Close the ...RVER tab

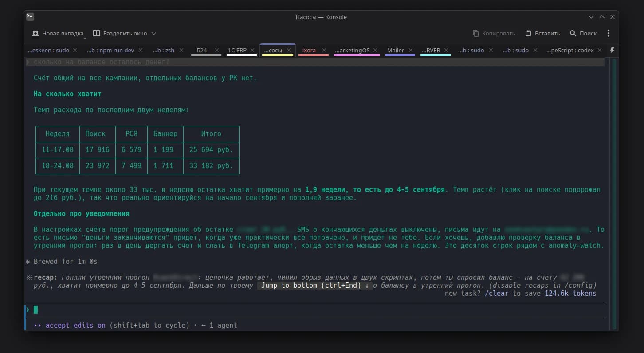pyautogui.click(x=446, y=51)
